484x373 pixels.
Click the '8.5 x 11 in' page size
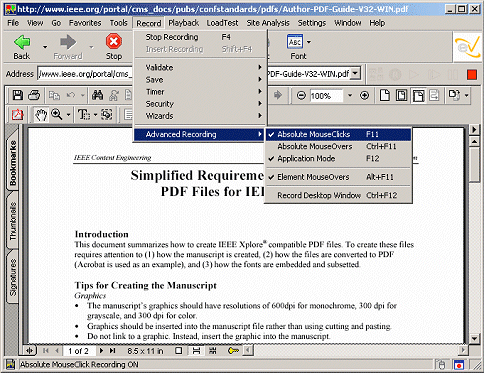145,351
